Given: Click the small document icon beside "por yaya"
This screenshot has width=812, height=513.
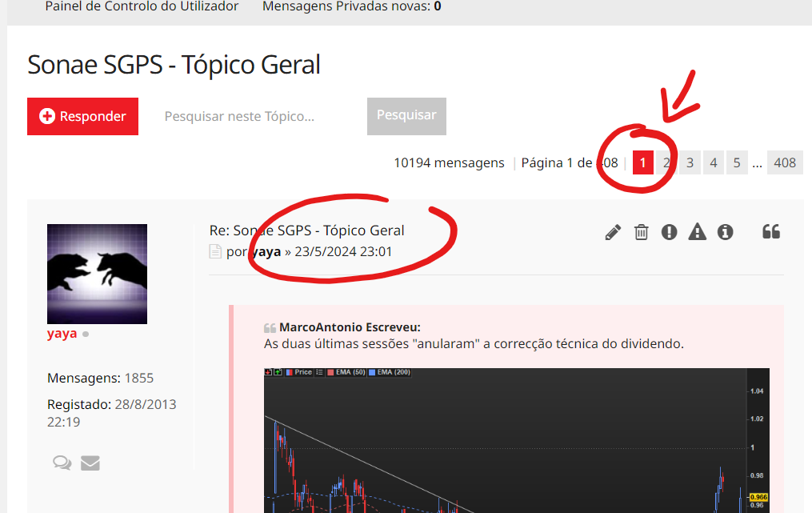Looking at the screenshot, I should 215,252.
